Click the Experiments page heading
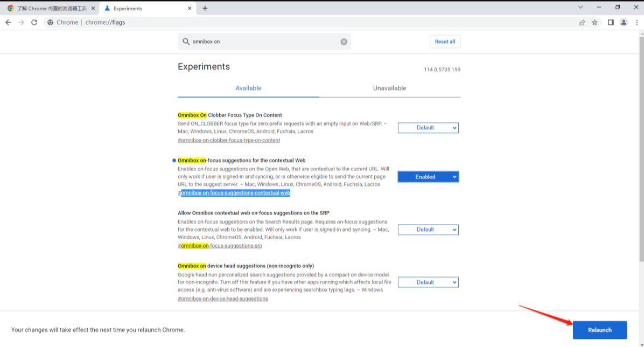The image size is (644, 347). click(204, 67)
